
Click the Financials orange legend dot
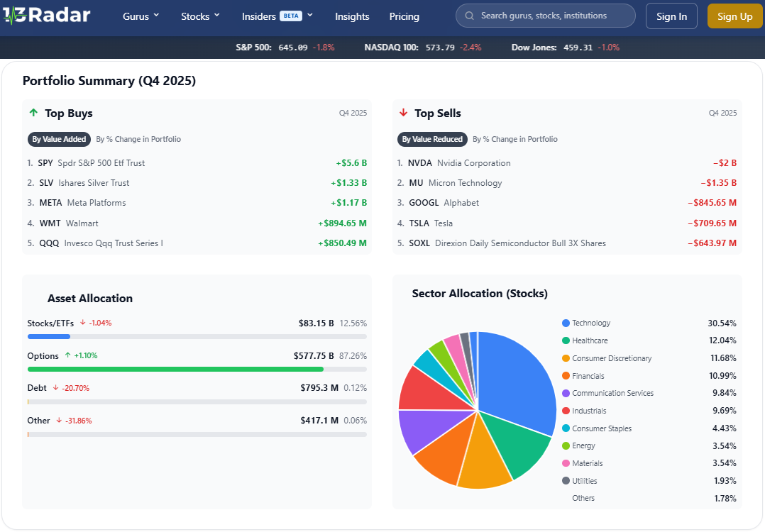point(566,375)
